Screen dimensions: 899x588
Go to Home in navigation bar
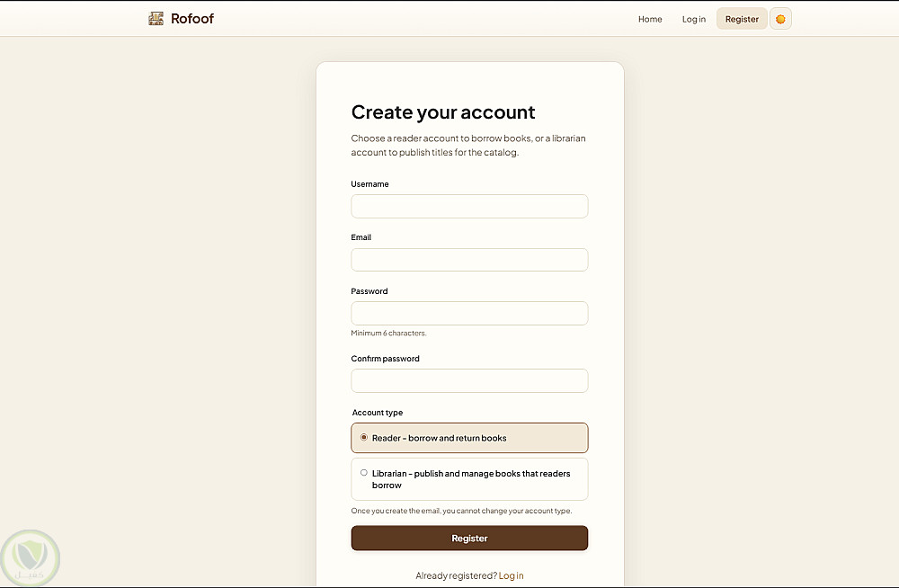click(650, 19)
